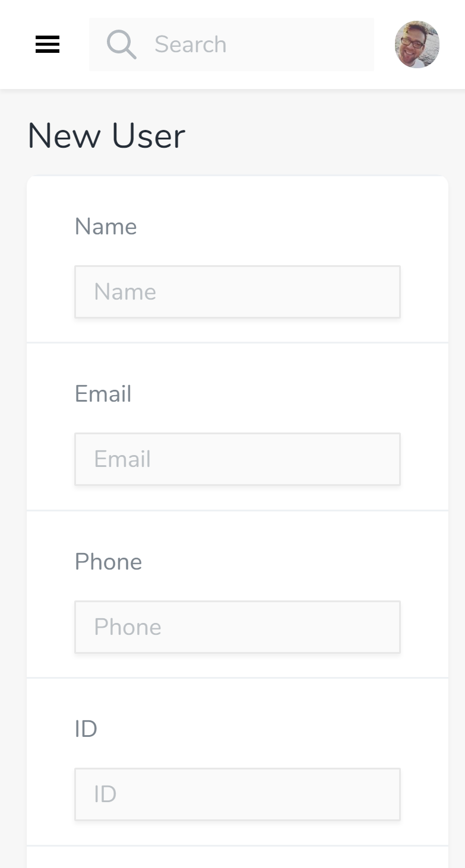Screen dimensions: 465x868
Task: Click the ID input field
Action: pyautogui.click(x=237, y=794)
